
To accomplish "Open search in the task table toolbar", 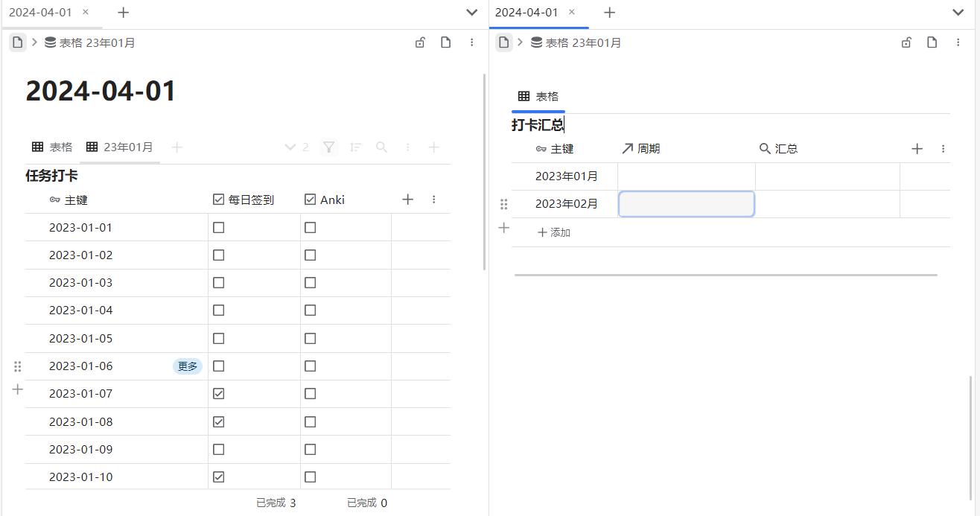I will (381, 147).
